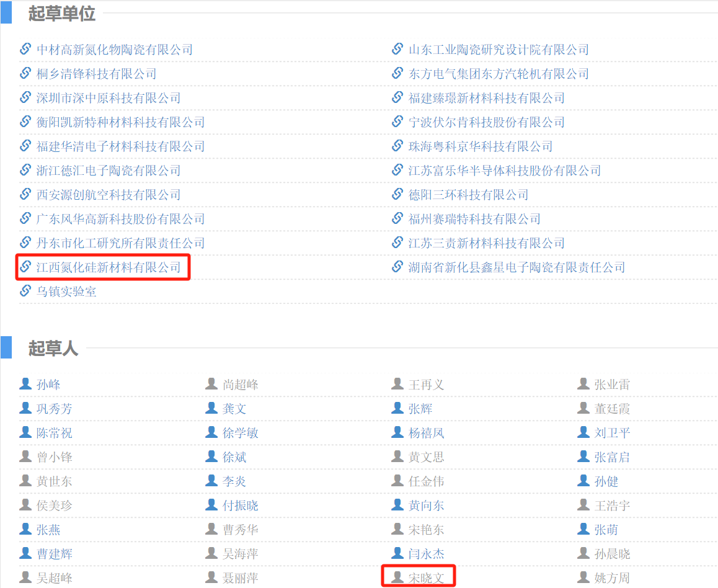Open the drafter link 李炎
This screenshot has width=718, height=588.
pos(234,481)
